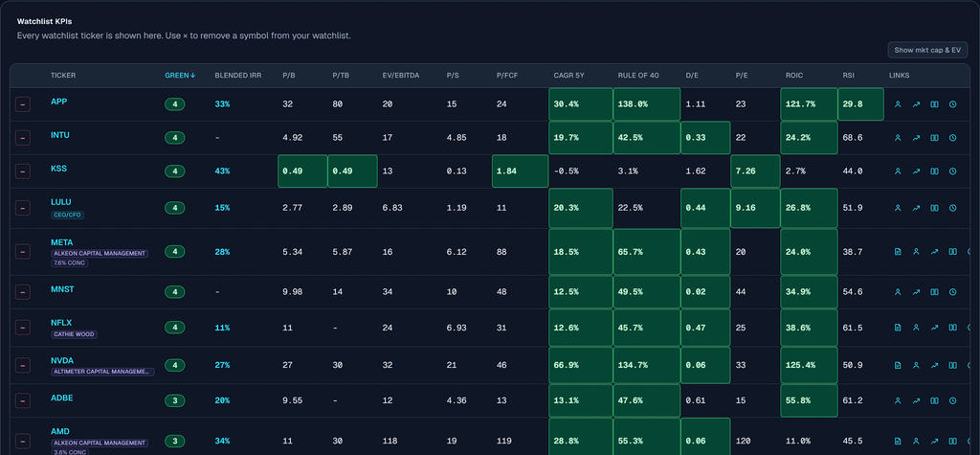The height and width of the screenshot is (455, 980).
Task: Open the columns compare icon for APP
Action: pyautogui.click(x=934, y=104)
